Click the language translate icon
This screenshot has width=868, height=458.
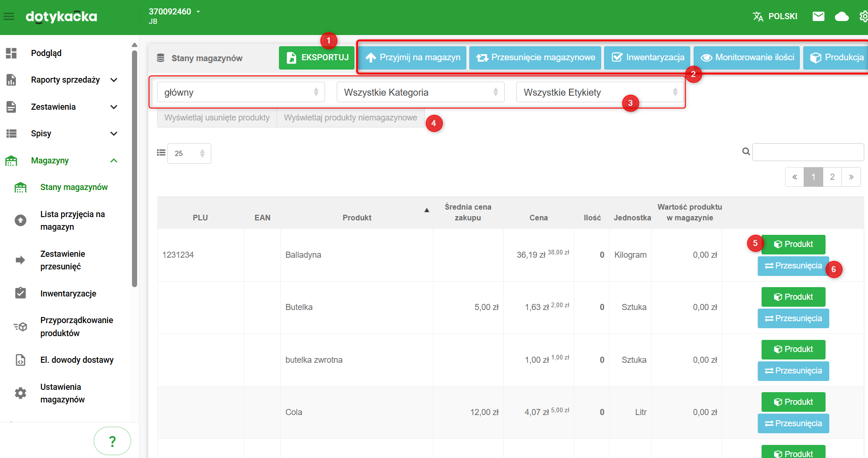(x=758, y=17)
